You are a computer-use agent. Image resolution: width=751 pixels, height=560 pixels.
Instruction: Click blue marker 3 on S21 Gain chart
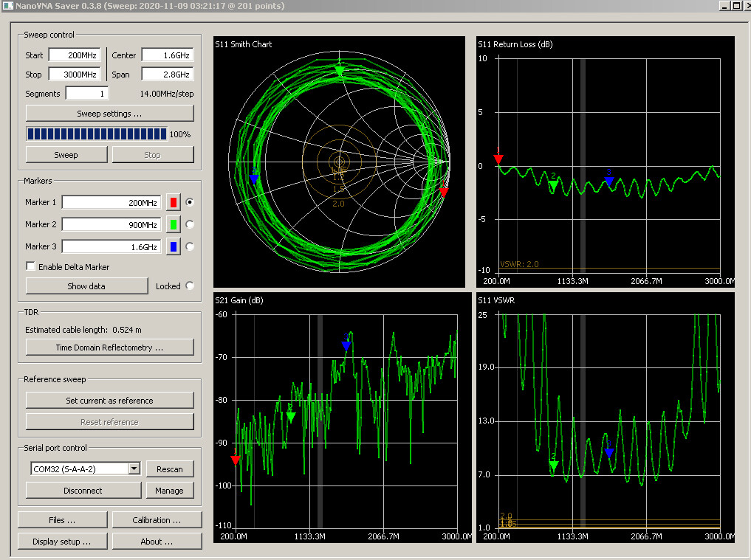(346, 345)
